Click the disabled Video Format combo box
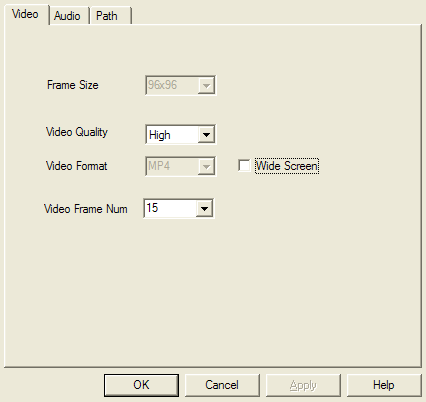 click(181, 166)
